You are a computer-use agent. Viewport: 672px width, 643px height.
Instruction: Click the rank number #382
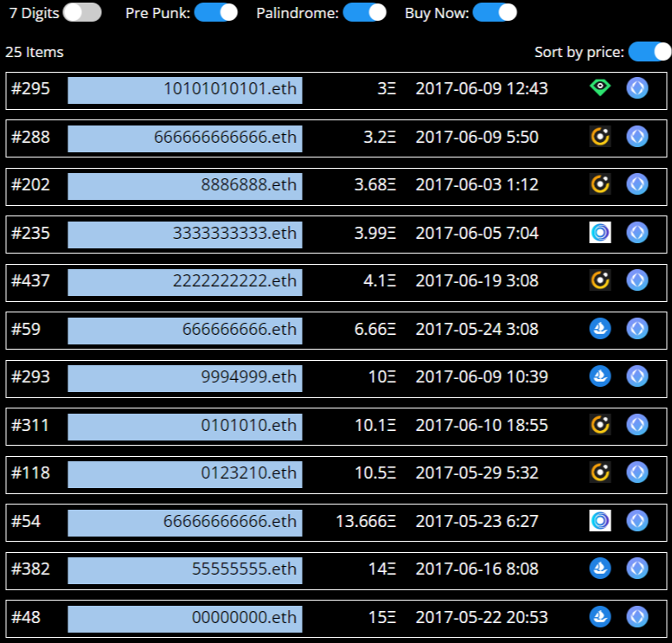point(31,569)
